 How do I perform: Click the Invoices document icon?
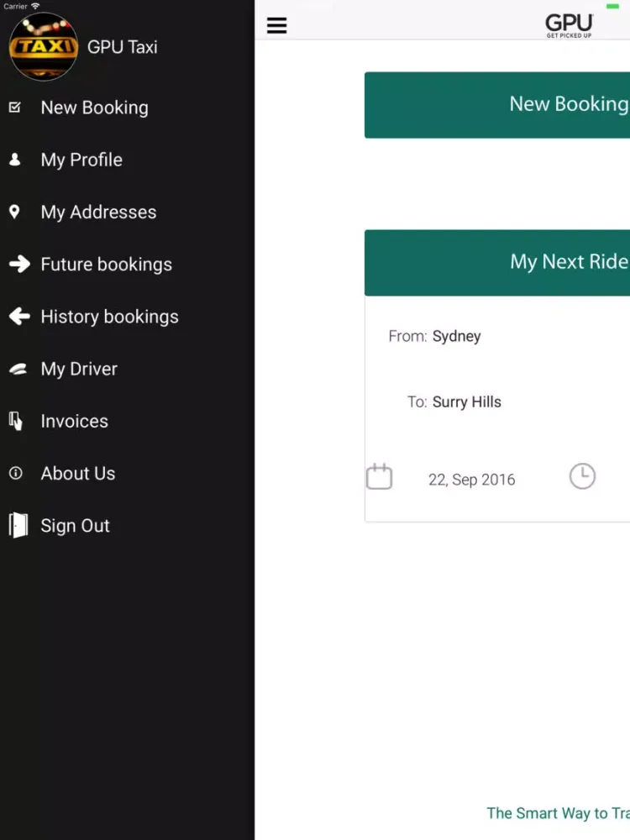[15, 421]
